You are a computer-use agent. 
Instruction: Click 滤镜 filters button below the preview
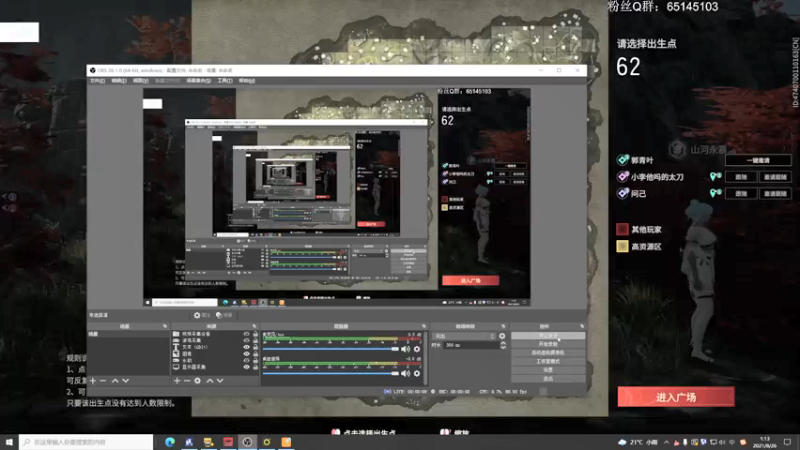click(x=224, y=315)
